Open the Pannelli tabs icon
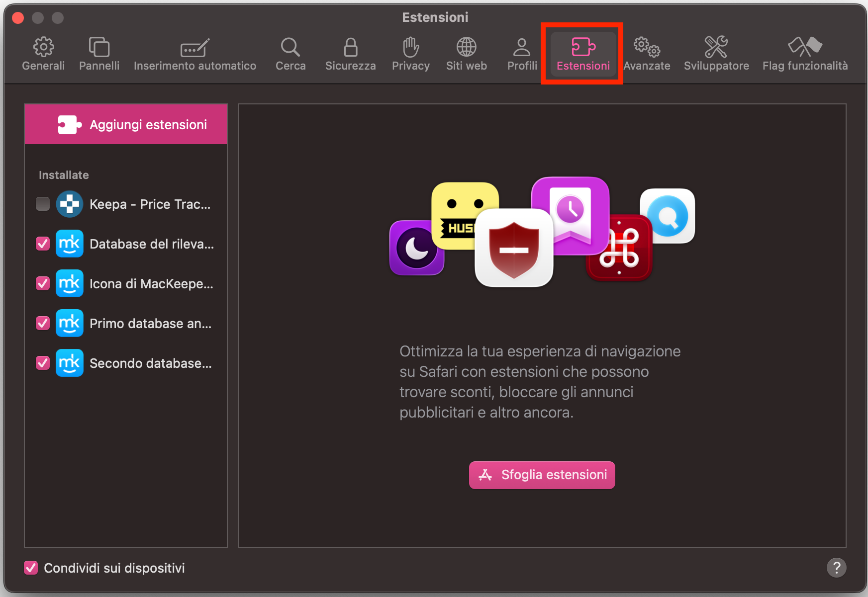 pos(99,47)
